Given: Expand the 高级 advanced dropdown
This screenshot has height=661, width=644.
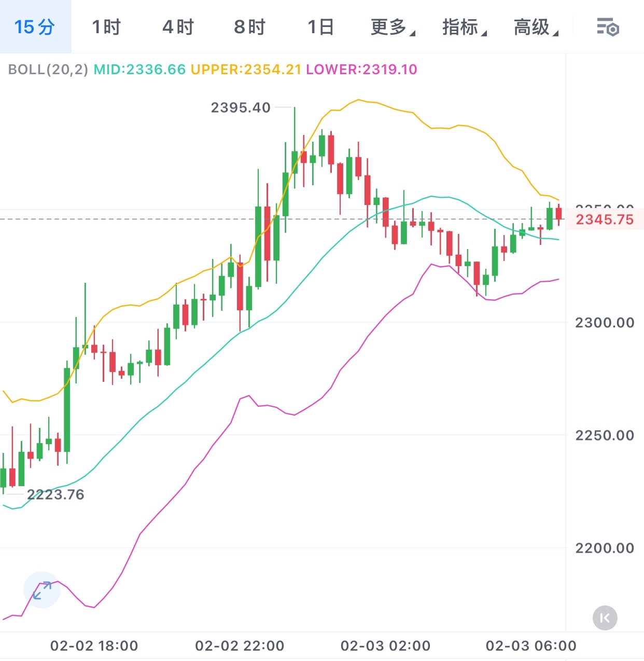Looking at the screenshot, I should pyautogui.click(x=536, y=26).
